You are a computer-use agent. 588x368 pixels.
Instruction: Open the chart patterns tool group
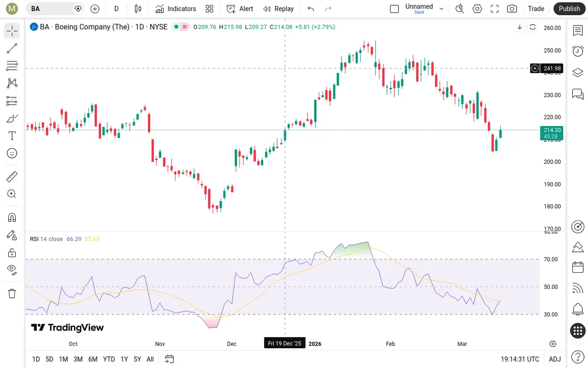(x=12, y=83)
